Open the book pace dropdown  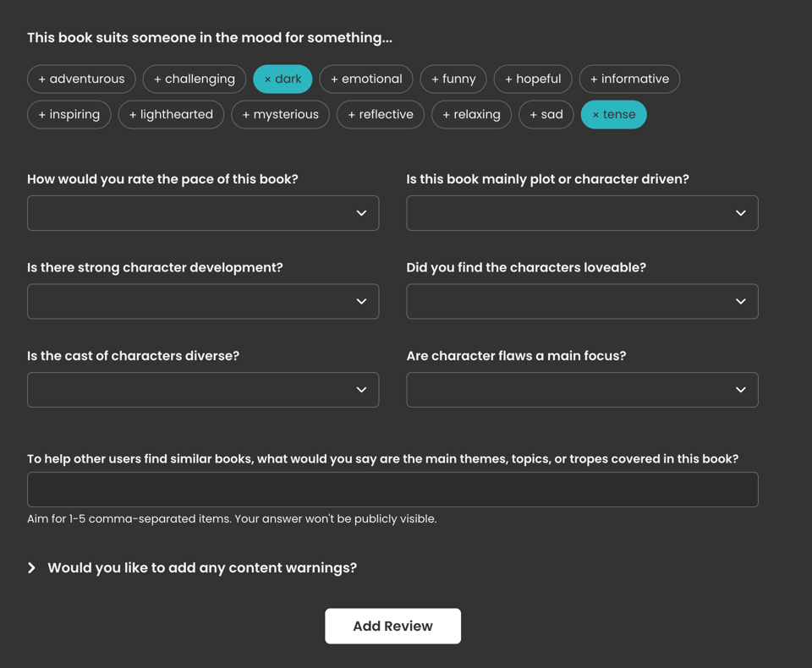(203, 213)
